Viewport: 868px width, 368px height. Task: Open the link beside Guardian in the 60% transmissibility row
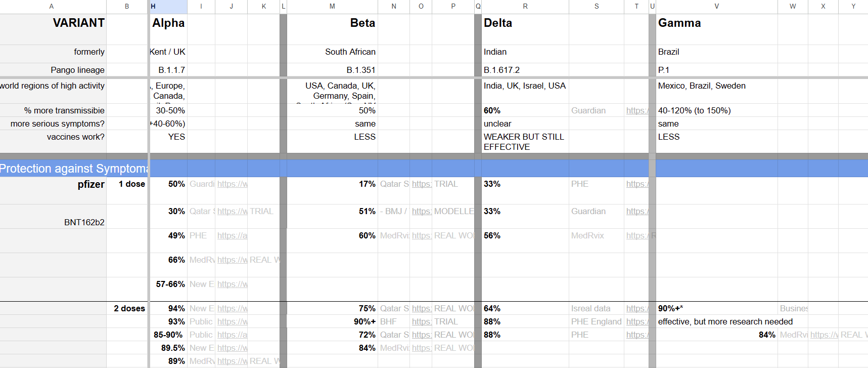coord(636,110)
